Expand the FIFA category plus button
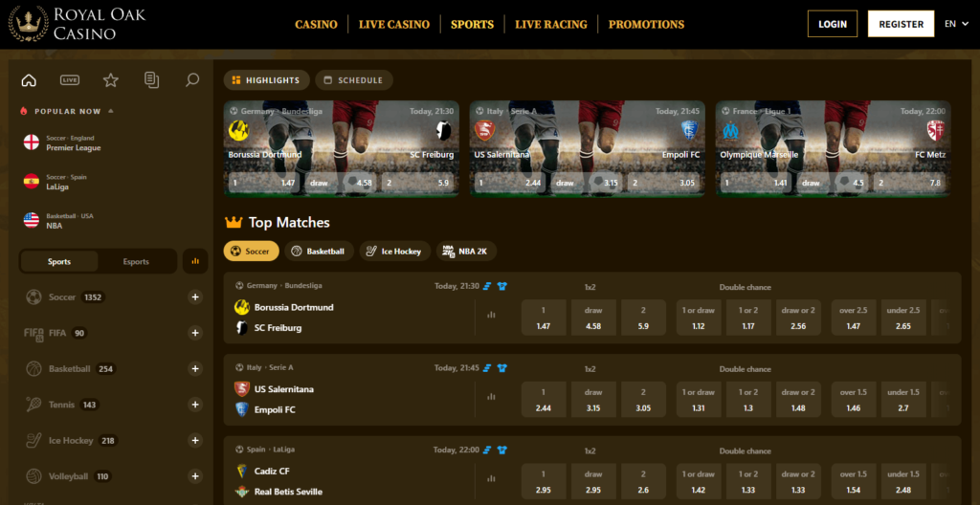Image resolution: width=980 pixels, height=505 pixels. 195,333
